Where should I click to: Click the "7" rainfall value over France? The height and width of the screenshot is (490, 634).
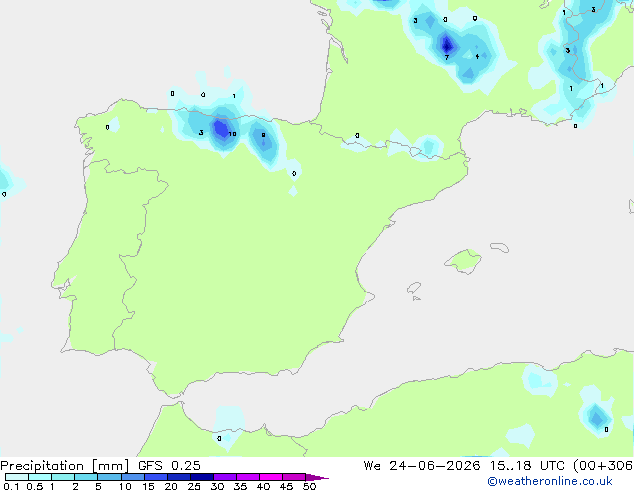(x=447, y=57)
